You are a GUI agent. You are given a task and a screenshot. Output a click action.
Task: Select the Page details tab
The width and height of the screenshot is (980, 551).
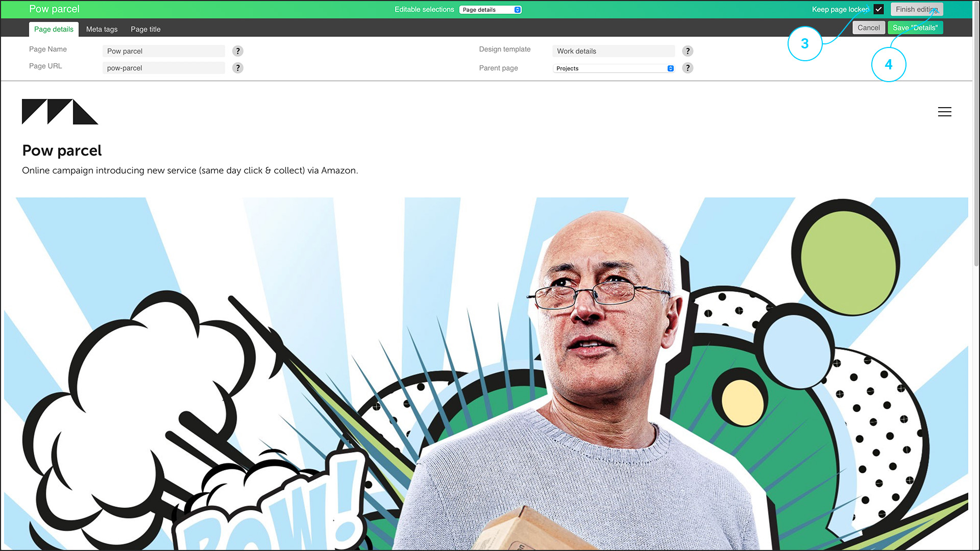click(54, 29)
